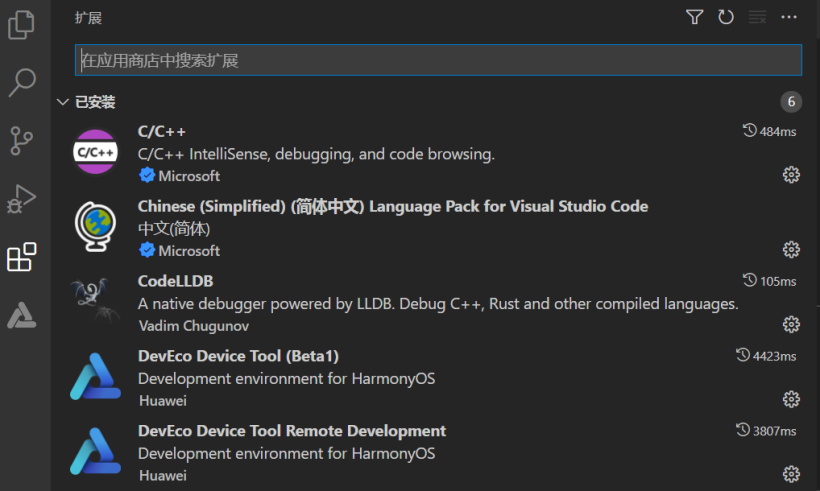Open the extensions panel more actions menu

789,17
